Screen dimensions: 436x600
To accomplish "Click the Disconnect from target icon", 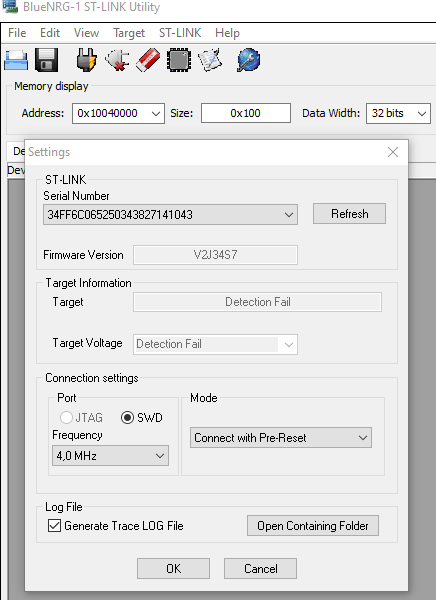I will [x=117, y=60].
